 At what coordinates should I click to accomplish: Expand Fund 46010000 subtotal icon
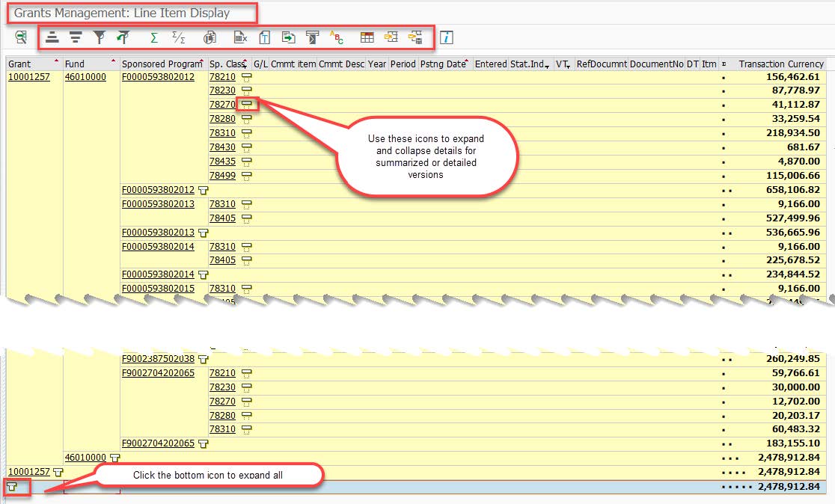click(x=114, y=458)
